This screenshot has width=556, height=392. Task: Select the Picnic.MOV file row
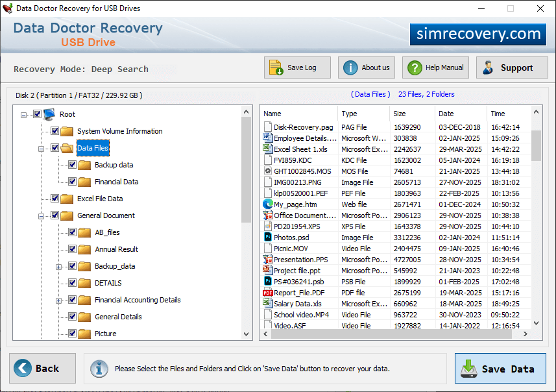(396, 249)
